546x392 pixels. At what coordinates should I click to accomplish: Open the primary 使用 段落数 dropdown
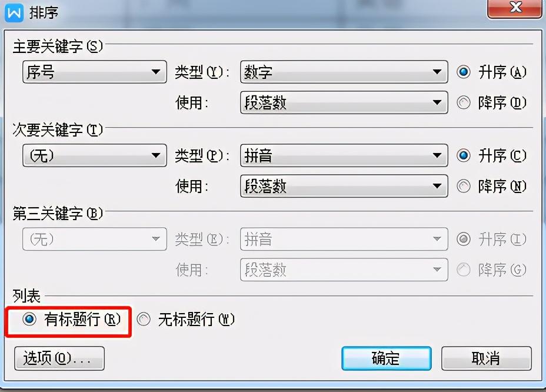344,102
